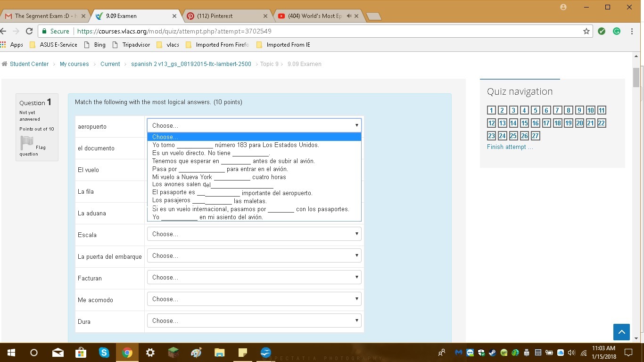Click the Chrome profile avatar icon
644x362 pixels.
tap(563, 7)
